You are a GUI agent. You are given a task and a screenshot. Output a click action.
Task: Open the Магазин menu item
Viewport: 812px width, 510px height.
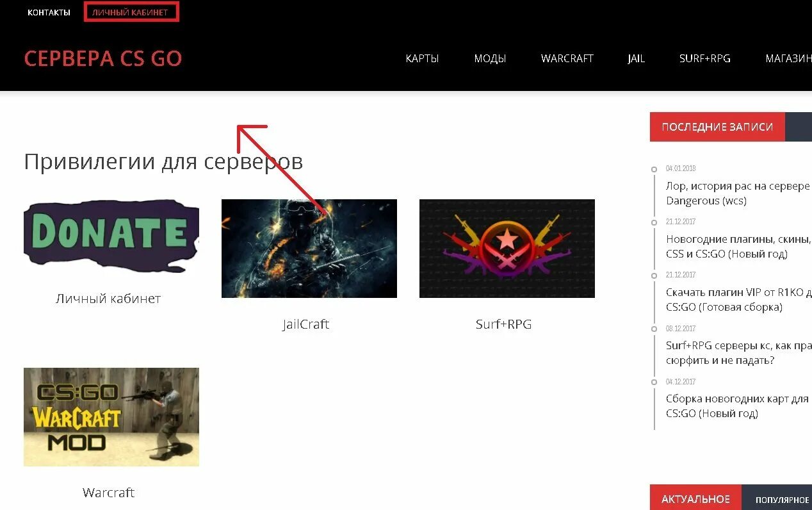(x=788, y=58)
